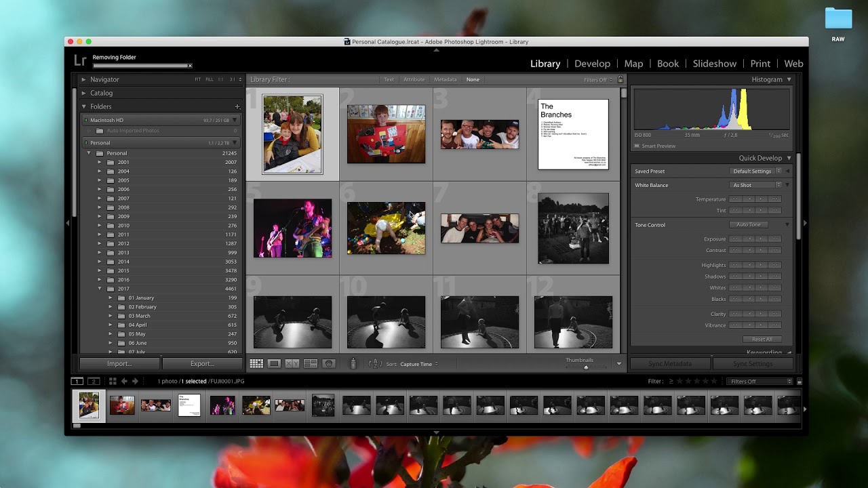
Task: Go to the Print module
Action: tap(760, 64)
